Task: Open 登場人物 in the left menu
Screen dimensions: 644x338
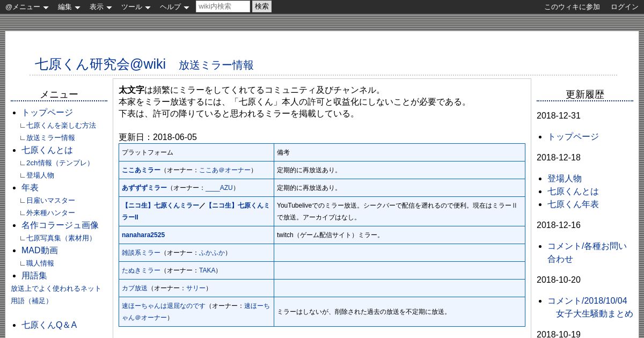Action: 40,175
